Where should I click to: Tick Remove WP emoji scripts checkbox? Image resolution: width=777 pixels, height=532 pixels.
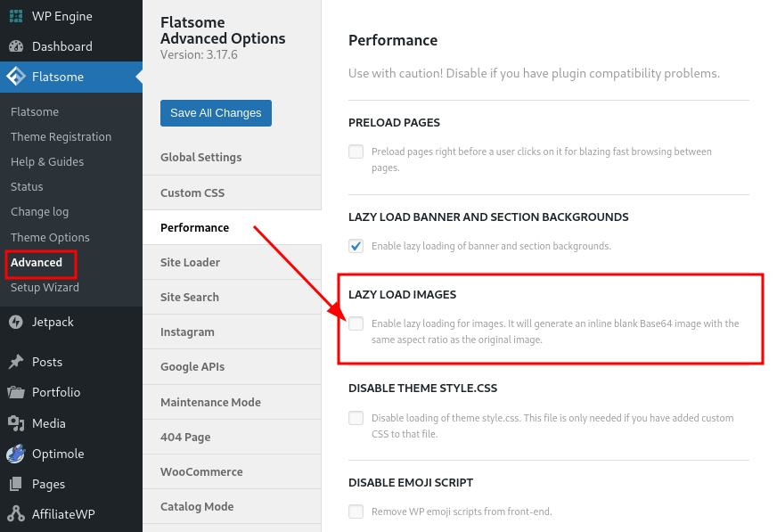[x=356, y=512]
